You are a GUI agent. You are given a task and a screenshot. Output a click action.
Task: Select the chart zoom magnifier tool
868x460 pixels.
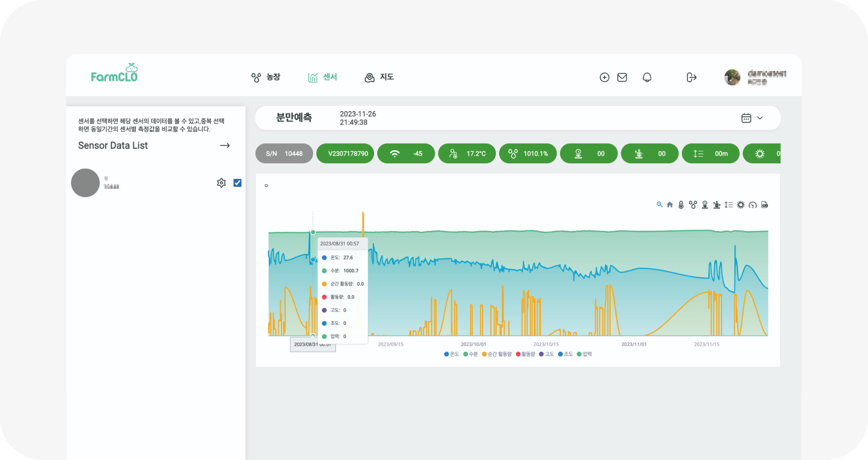(659, 205)
